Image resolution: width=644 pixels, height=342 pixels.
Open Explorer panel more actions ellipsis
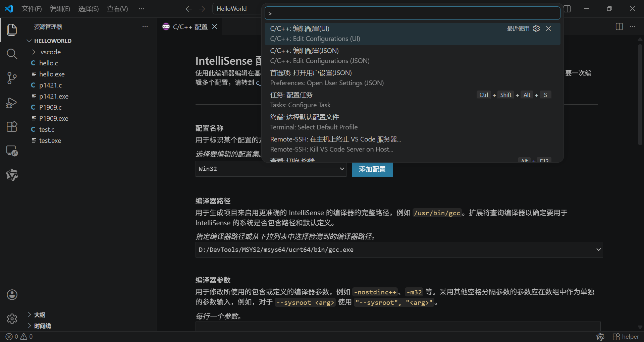coord(145,26)
